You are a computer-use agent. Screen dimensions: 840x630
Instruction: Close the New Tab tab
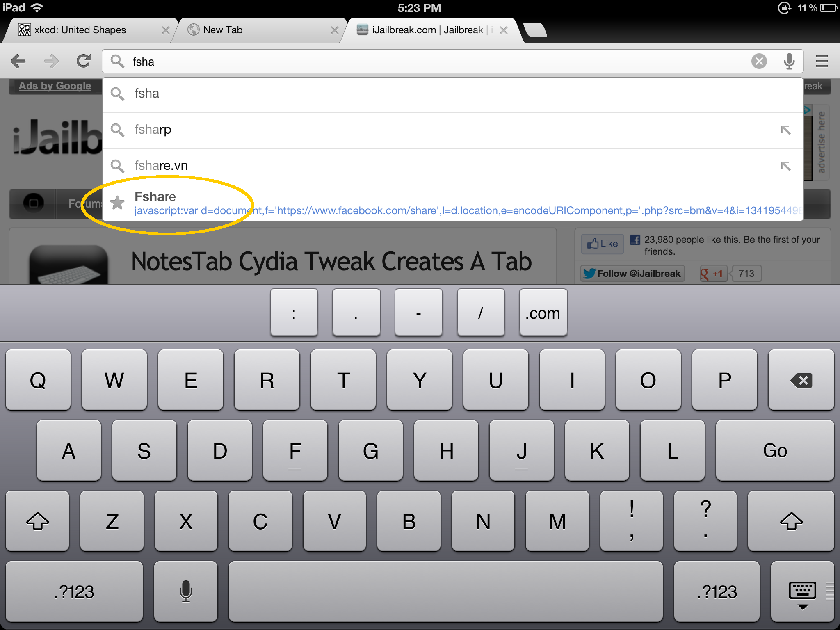(334, 30)
